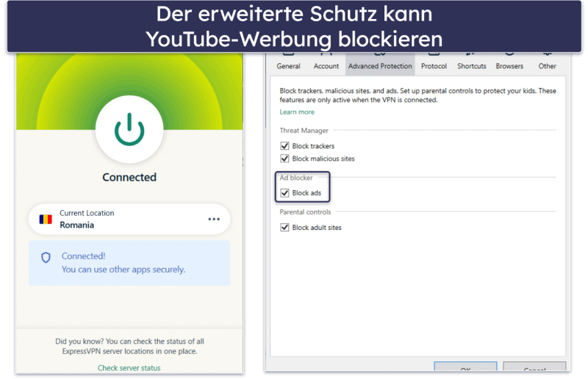This screenshot has width=588, height=379.
Task: Select the Advanced Protection tab
Action: click(x=380, y=64)
